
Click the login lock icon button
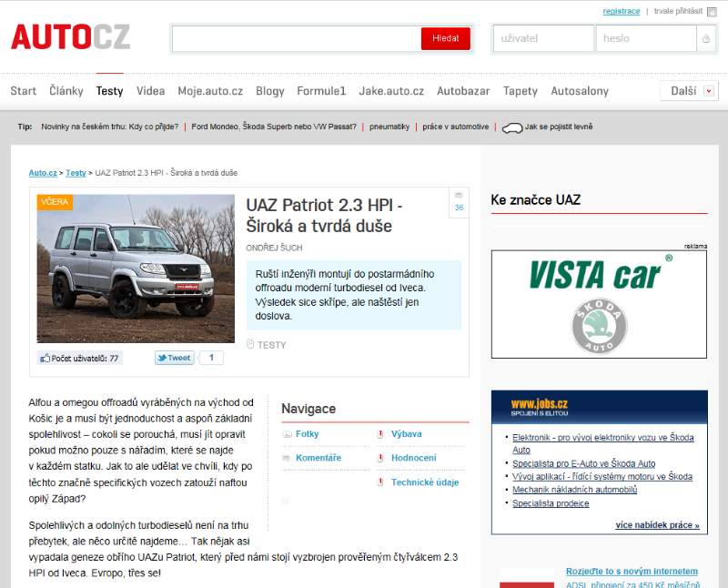tap(706, 38)
